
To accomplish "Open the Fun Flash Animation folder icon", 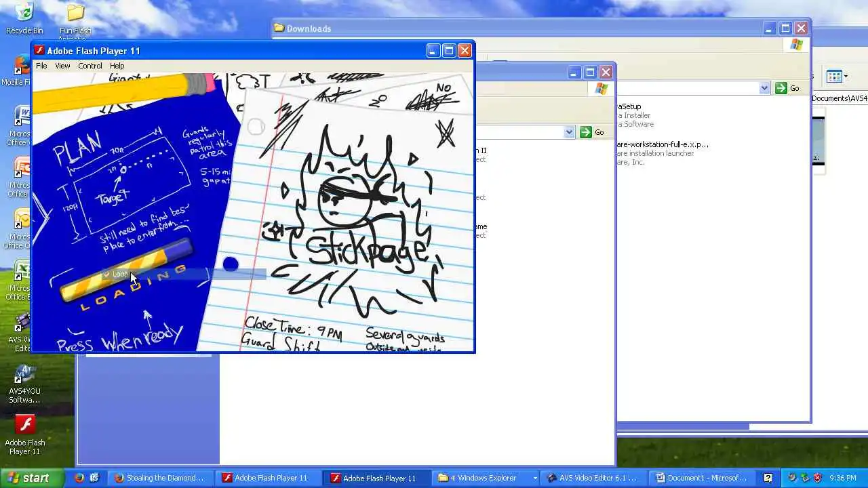I will [75, 20].
